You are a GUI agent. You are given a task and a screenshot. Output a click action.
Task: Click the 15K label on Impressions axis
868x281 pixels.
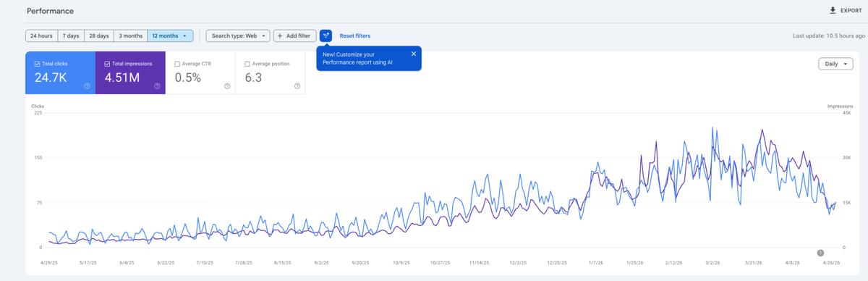847,203
